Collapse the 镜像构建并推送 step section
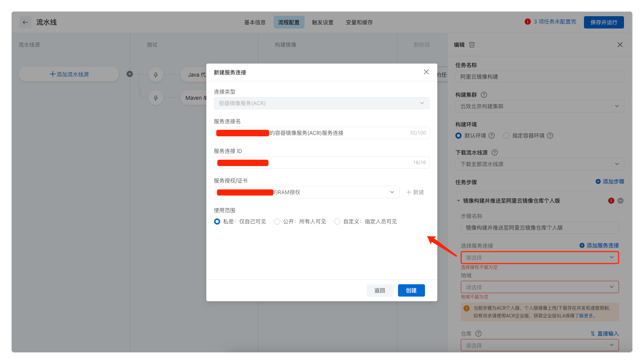Viewport: 644px width, 364px height. pyautogui.click(x=458, y=201)
